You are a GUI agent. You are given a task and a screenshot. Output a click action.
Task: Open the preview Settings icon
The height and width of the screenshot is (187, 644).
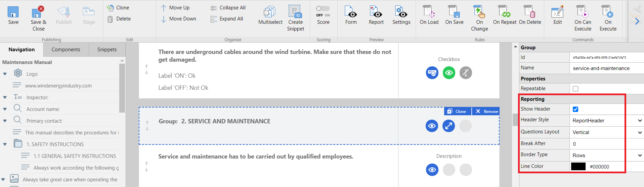tap(401, 13)
